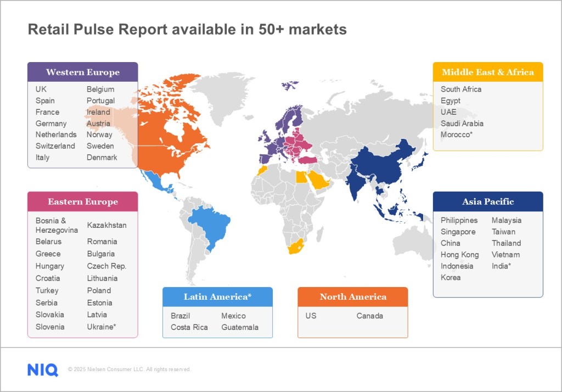Click the North America header
Image resolution: width=562 pixels, height=392 pixels.
[353, 297]
